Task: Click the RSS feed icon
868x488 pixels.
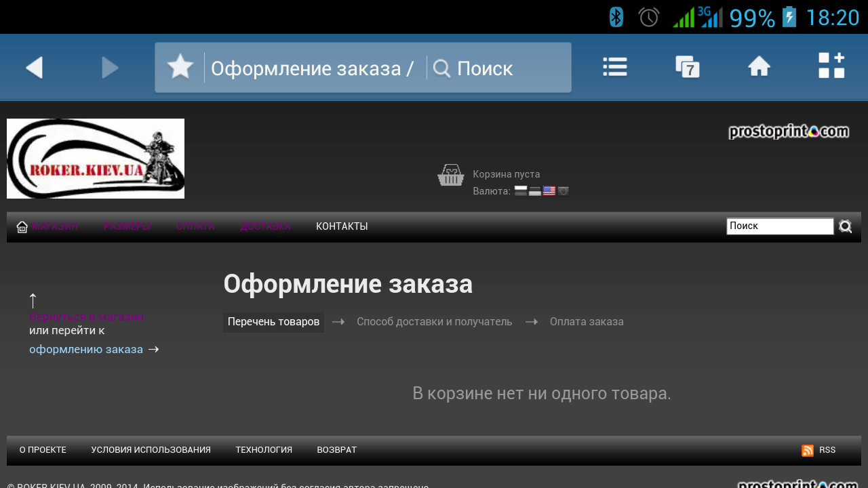Action: pyautogui.click(x=808, y=451)
